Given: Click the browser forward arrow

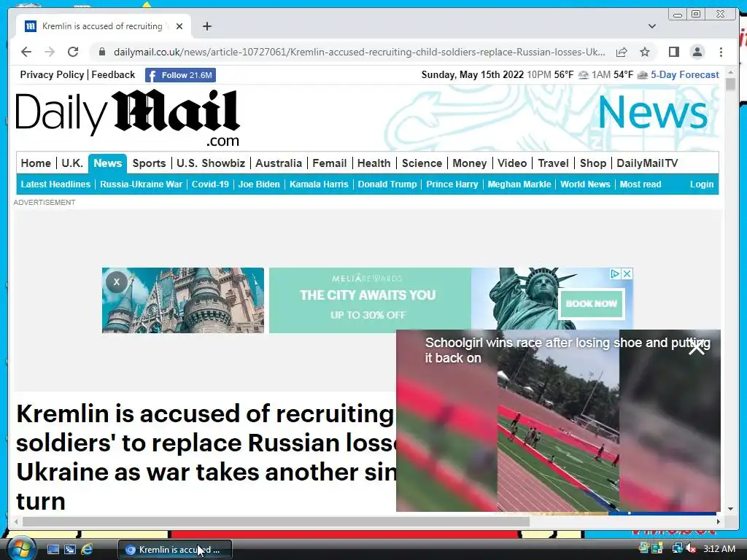Looking at the screenshot, I should [50, 52].
